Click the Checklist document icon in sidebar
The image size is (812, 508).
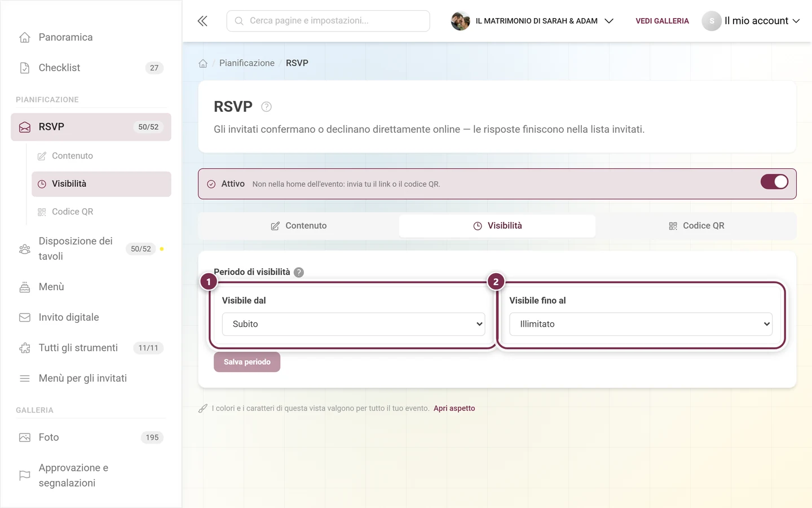tap(25, 68)
